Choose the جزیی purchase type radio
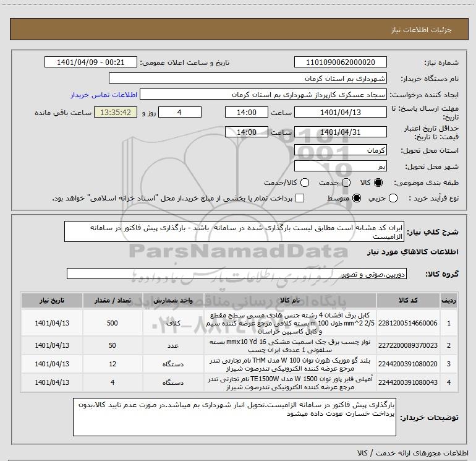 (x=393, y=198)
